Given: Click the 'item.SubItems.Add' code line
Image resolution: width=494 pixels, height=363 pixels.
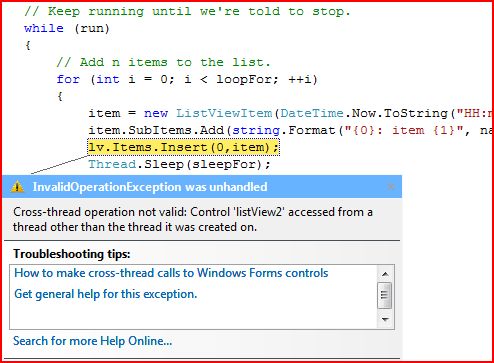Looking at the screenshot, I should 291,130.
